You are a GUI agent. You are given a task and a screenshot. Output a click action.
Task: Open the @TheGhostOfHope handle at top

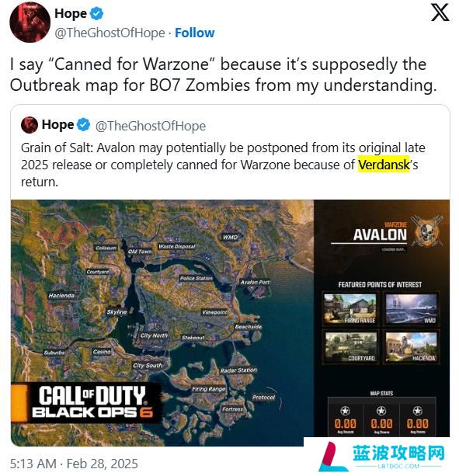(x=110, y=33)
